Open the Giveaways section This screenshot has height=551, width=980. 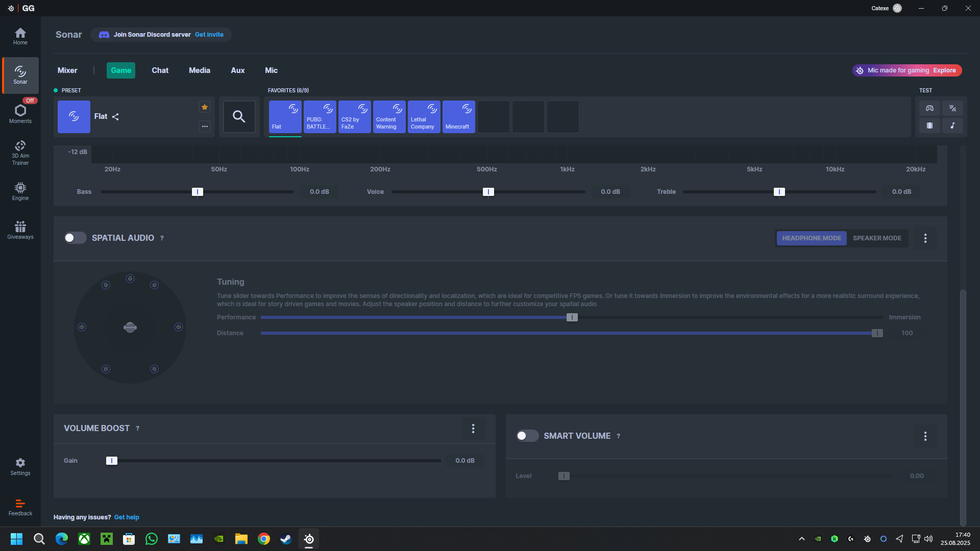click(x=20, y=230)
